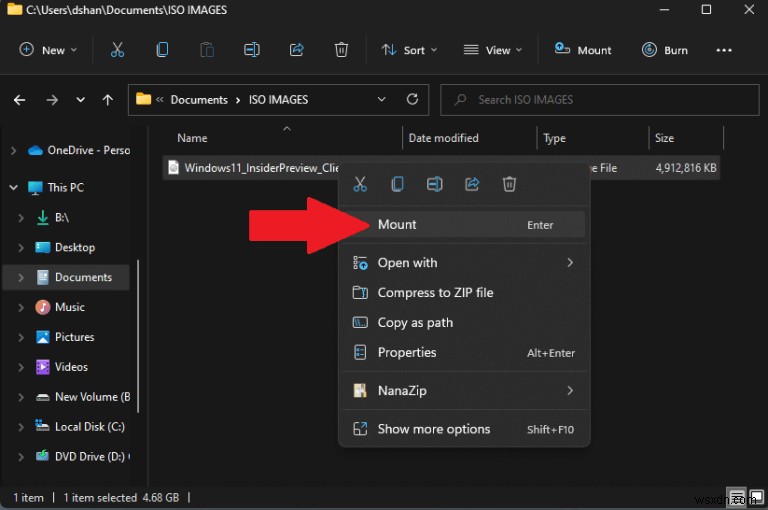768x510 pixels.
Task: Click the Copy icon in the context menu
Action: (x=397, y=184)
